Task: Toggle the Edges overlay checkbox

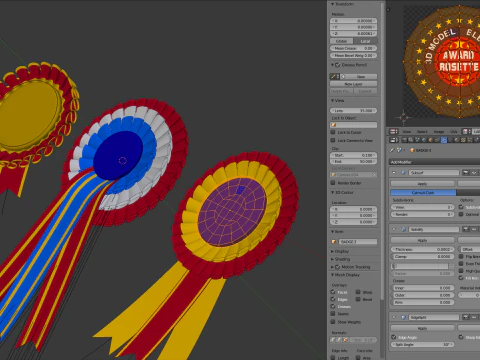Action: [x=333, y=299]
